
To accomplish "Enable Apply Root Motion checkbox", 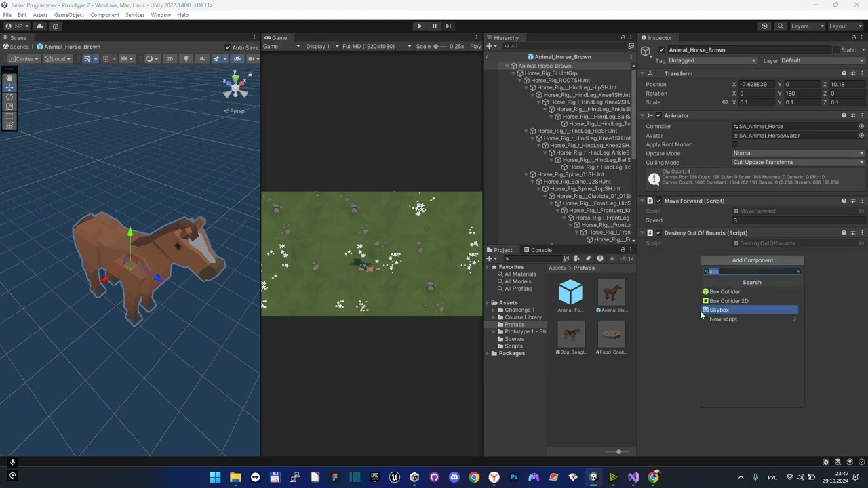I will pyautogui.click(x=736, y=144).
